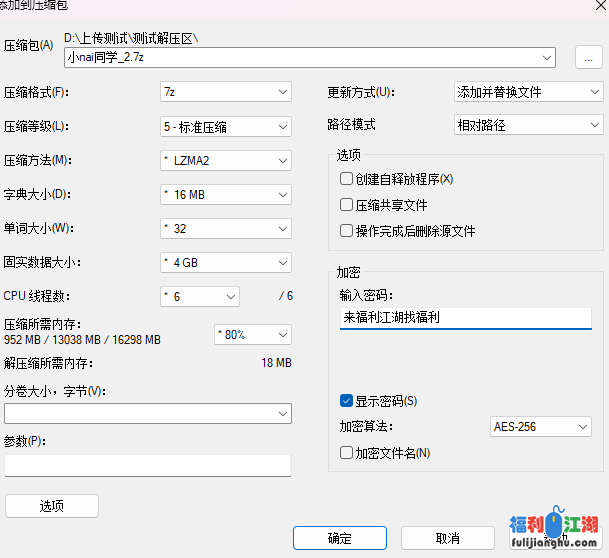This screenshot has width=609, height=558.
Task: Click the 输入密码 password field
Action: click(465, 317)
